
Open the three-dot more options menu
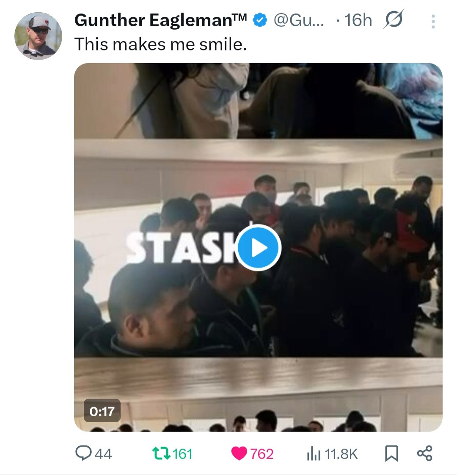point(433,22)
